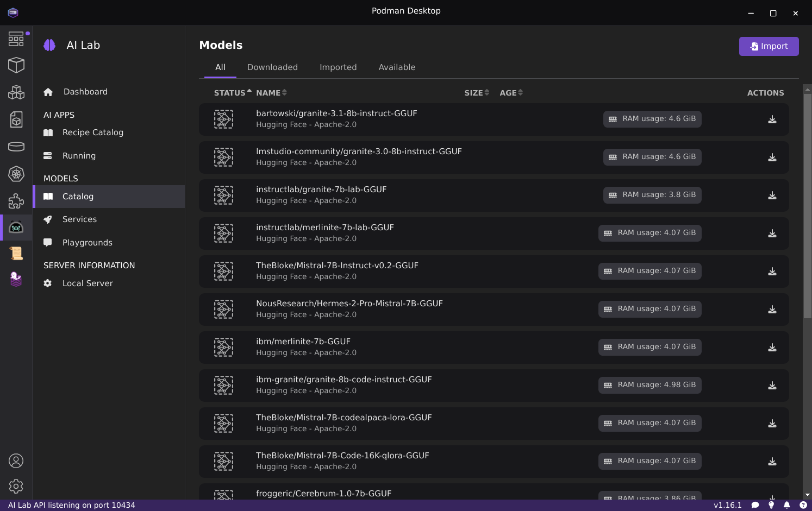Open Recipe Catalog in sidebar

click(x=92, y=133)
